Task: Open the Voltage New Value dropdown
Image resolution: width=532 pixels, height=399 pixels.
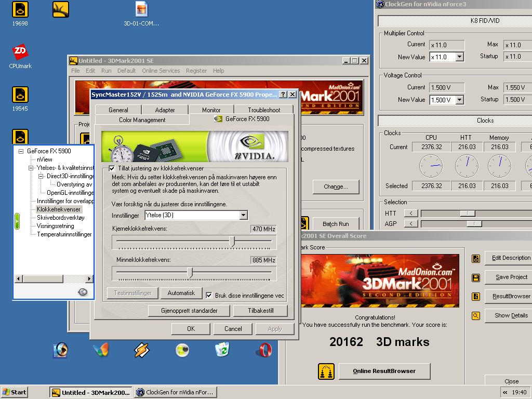Action: point(459,100)
